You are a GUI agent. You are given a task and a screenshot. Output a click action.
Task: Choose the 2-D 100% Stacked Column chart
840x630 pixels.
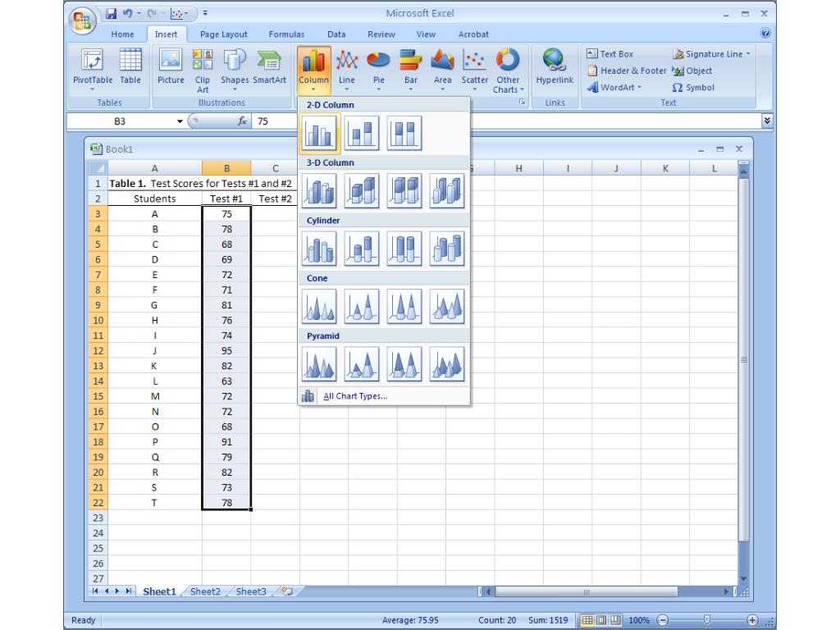[x=404, y=133]
